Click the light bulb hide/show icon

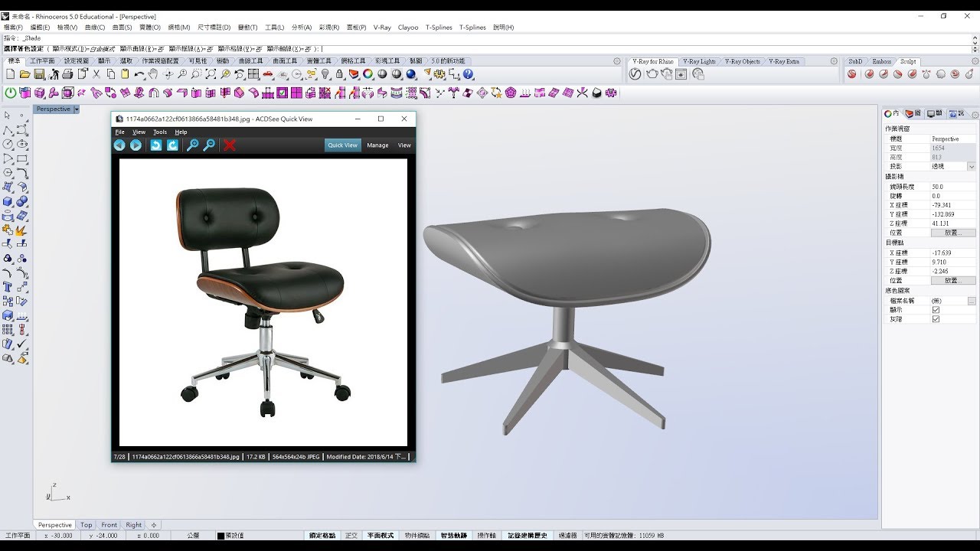click(325, 74)
